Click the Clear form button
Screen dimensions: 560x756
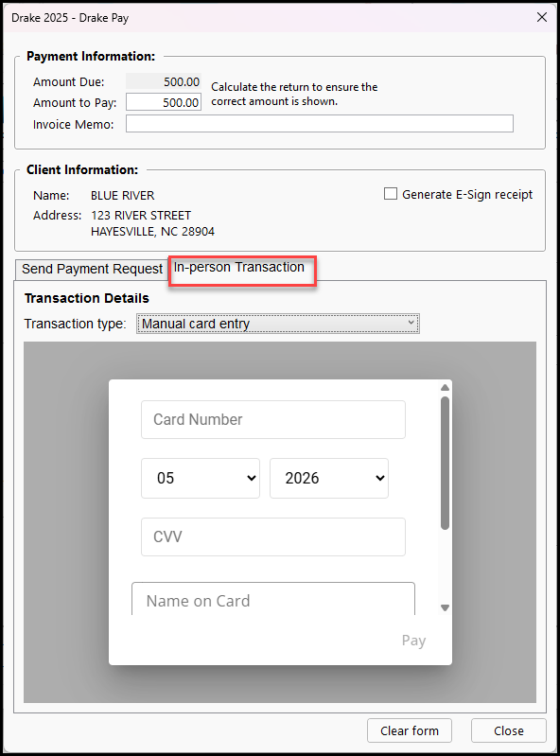[x=410, y=731]
